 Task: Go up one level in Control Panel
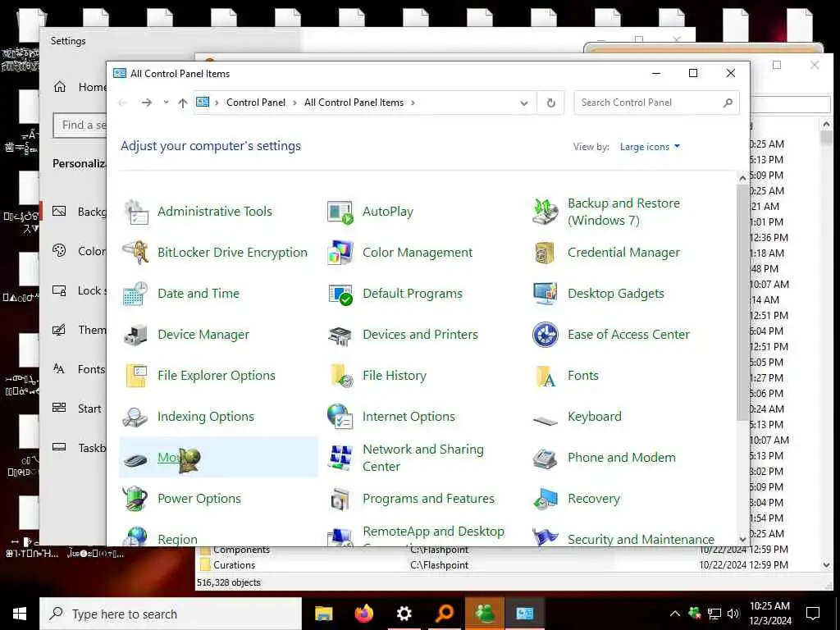click(x=183, y=103)
